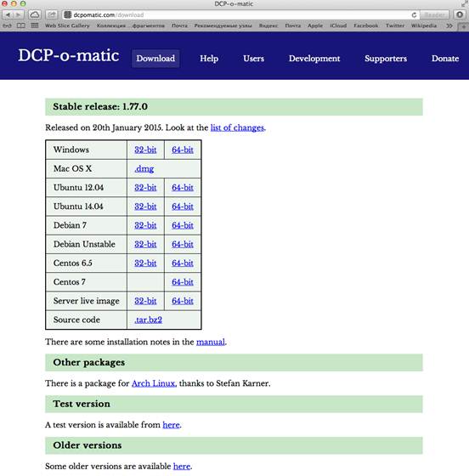Download Ubuntu 12.04 64-bit package

(183, 188)
